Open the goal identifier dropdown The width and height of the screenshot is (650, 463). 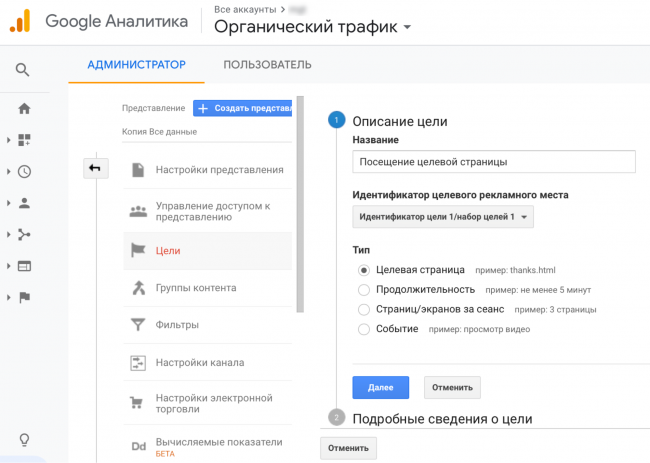(x=443, y=217)
